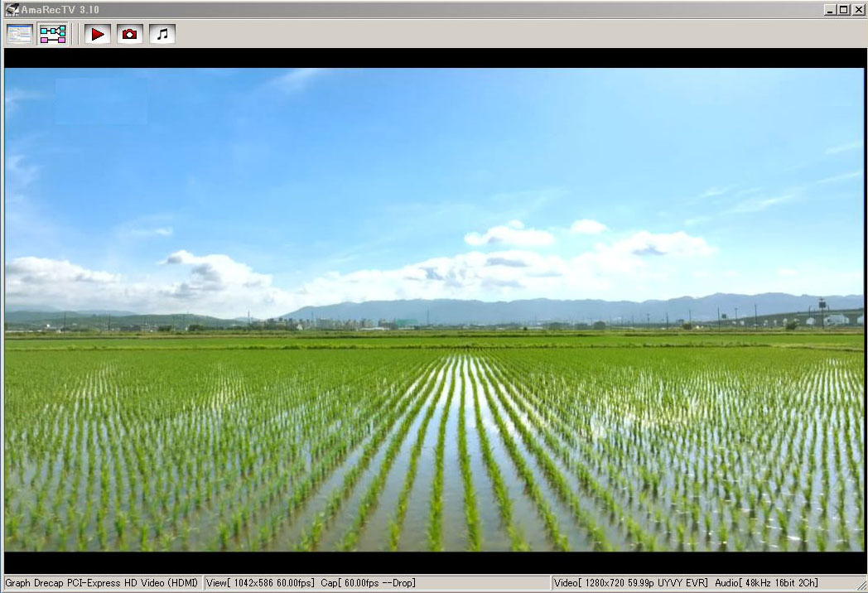Open the settings dialog icon in toolbar
The height and width of the screenshot is (593, 868).
(20, 34)
